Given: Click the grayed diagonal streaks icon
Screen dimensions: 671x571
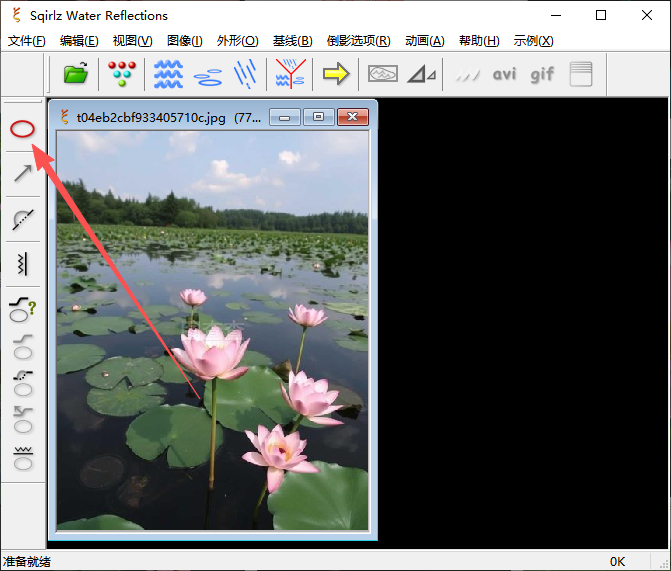Looking at the screenshot, I should [467, 75].
